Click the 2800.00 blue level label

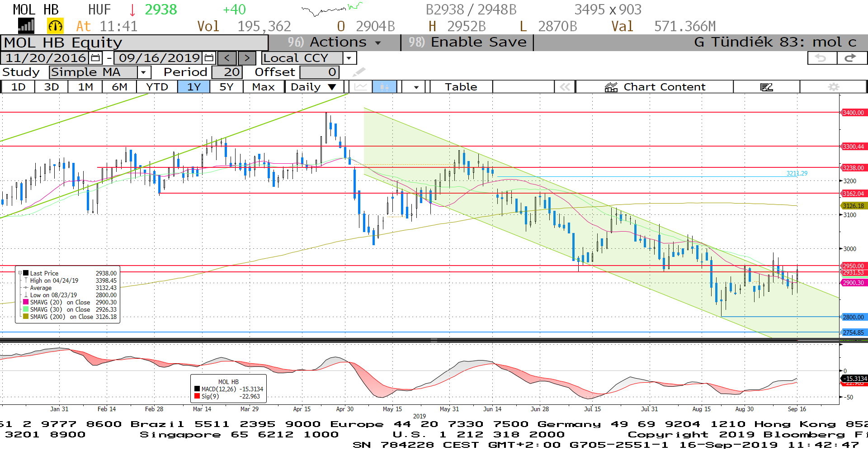[853, 317]
